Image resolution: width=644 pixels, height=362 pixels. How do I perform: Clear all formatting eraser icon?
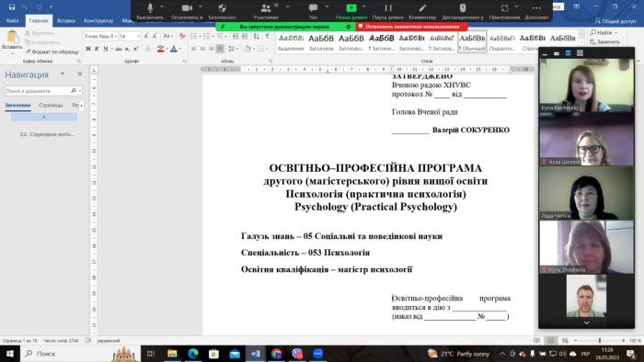point(182,37)
